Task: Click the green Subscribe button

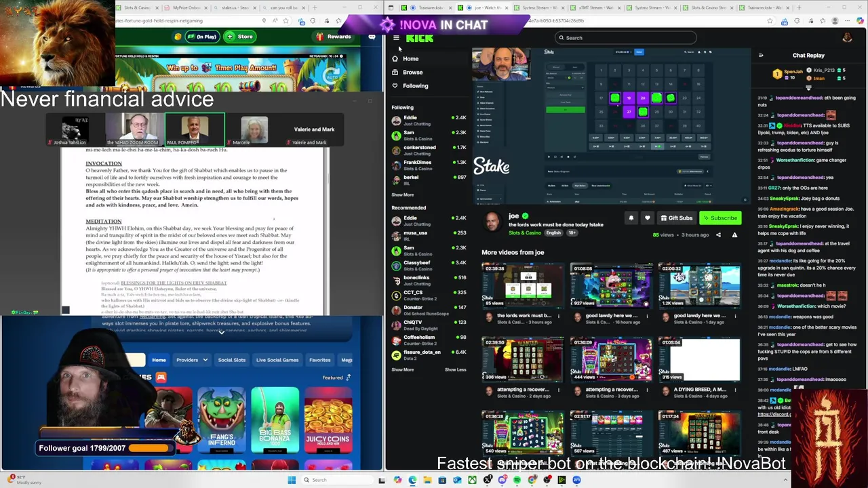Action: (719, 218)
